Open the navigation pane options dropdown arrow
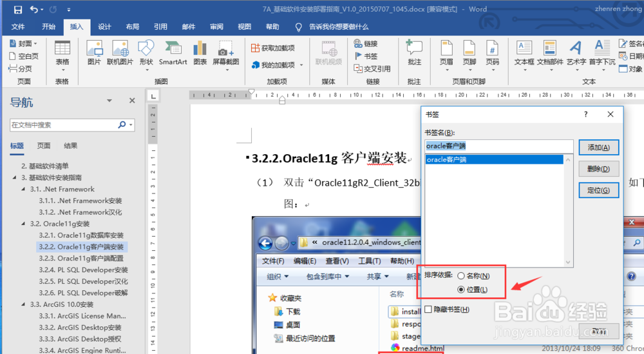This screenshot has width=644, height=354. (x=109, y=101)
